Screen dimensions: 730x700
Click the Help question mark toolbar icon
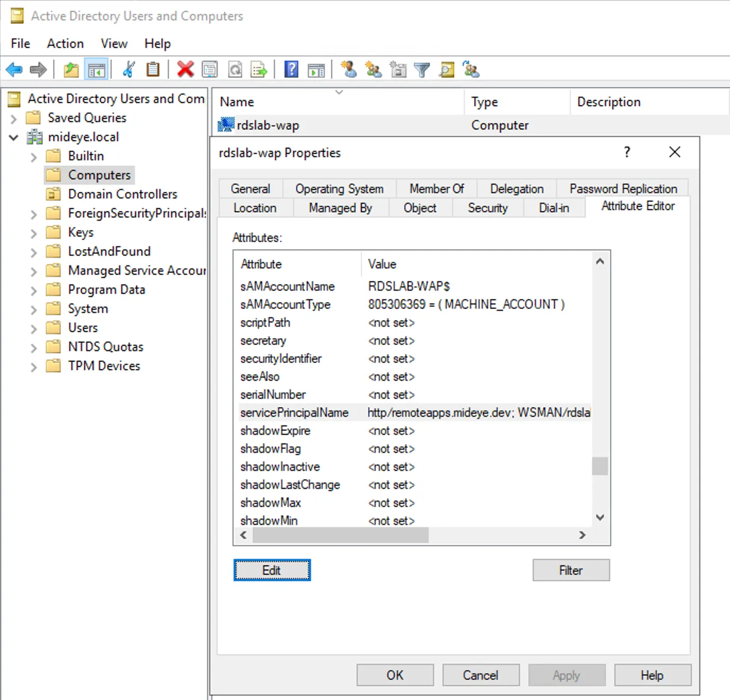(x=291, y=69)
